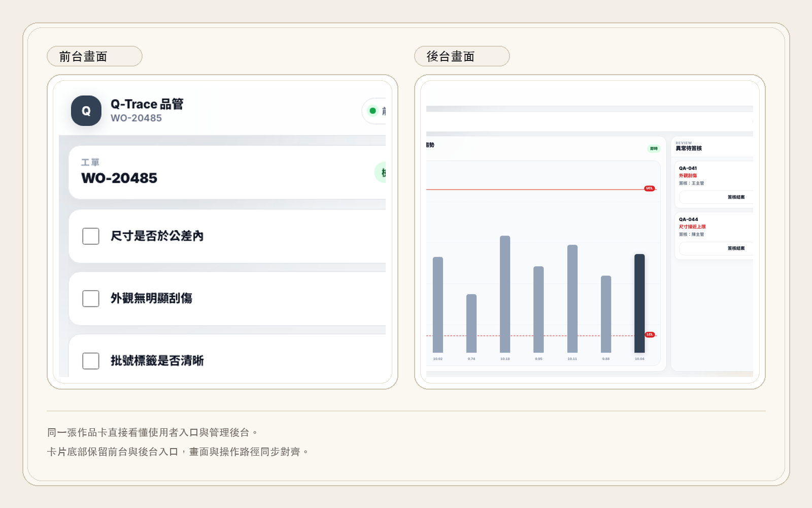Viewport: 812px width, 508px height.
Task: Click the red LCL marker badge
Action: (x=650, y=335)
